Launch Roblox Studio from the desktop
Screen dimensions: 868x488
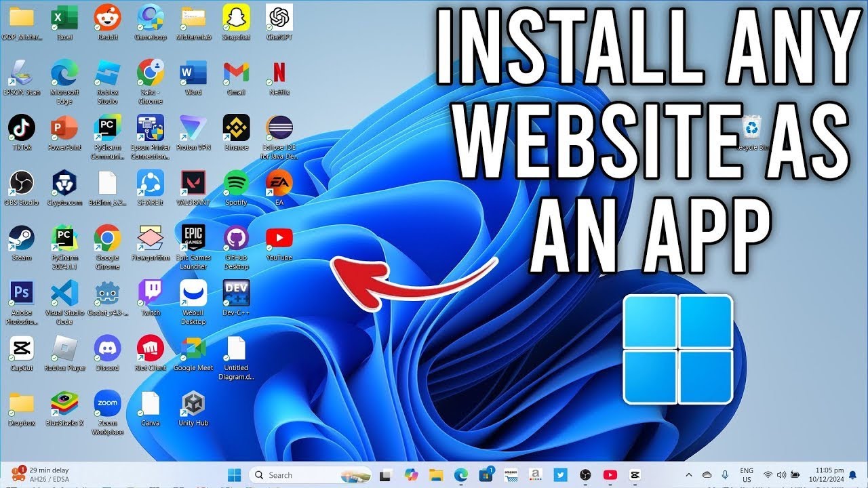coord(107,81)
